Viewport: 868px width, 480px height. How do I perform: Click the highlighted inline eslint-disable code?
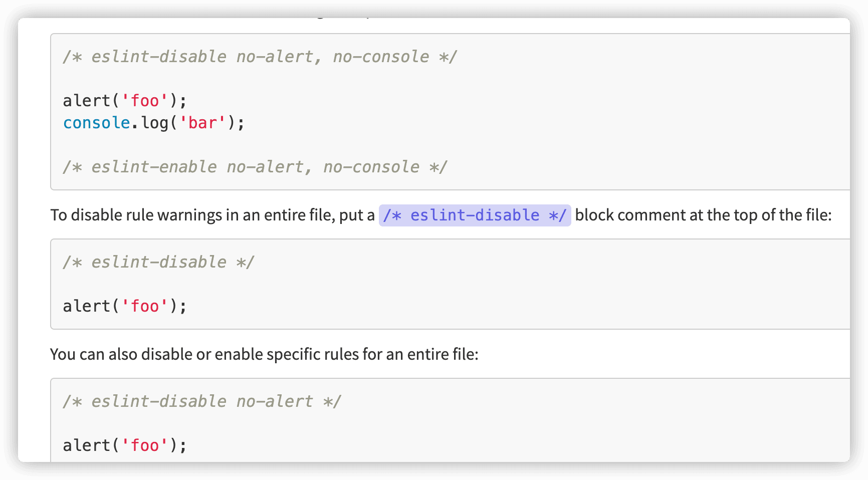(x=474, y=215)
